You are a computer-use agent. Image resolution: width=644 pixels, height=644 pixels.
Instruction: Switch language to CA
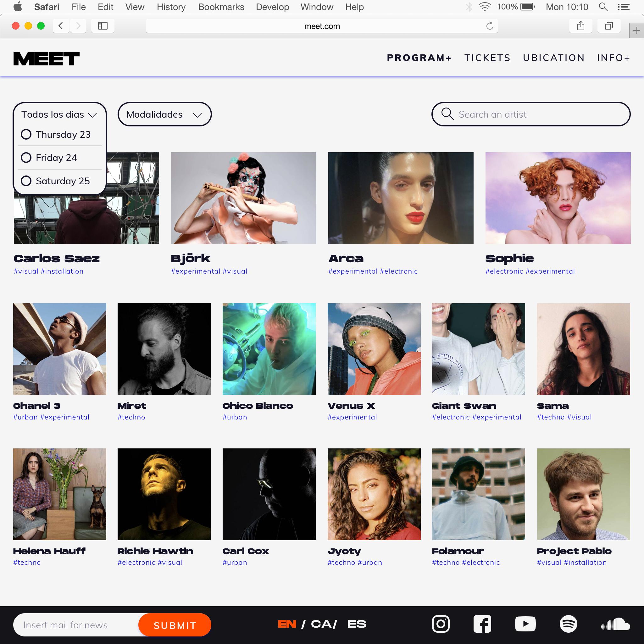(x=321, y=624)
